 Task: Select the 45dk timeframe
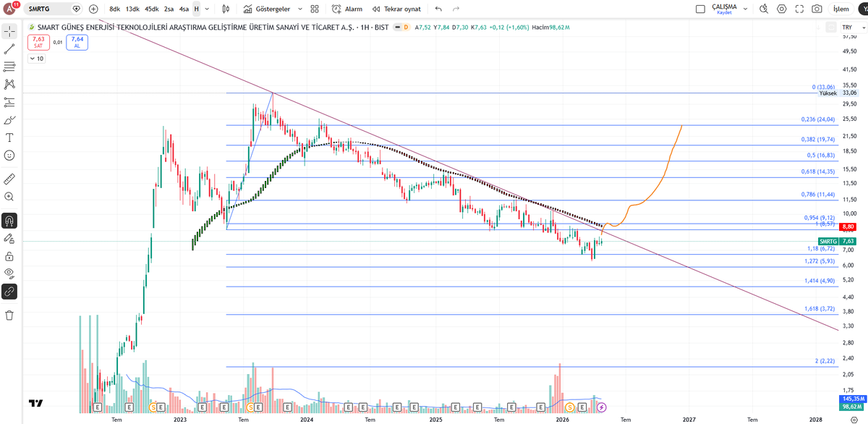[151, 9]
